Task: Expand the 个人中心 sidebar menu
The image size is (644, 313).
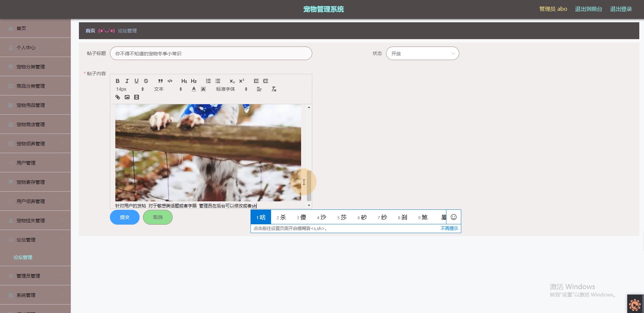Action: 35,48
